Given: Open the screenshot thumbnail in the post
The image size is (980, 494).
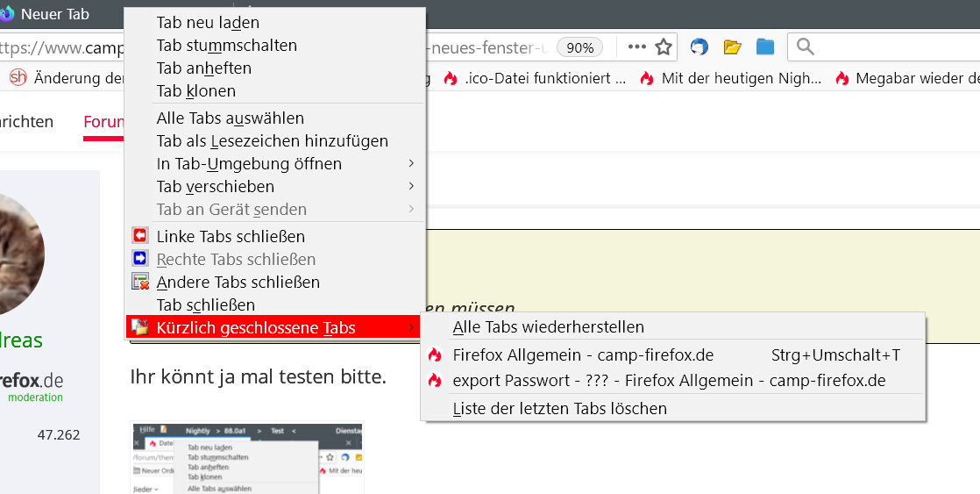Looking at the screenshot, I should [x=246, y=458].
